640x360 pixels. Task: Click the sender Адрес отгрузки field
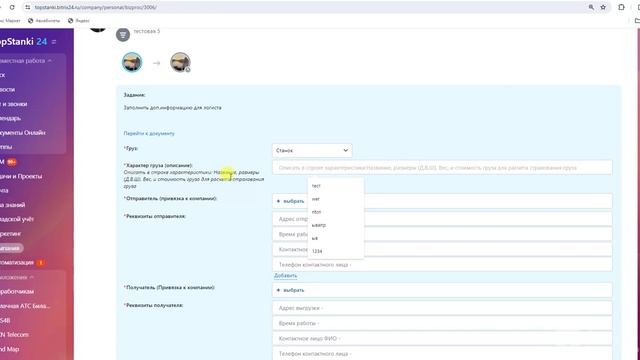[x=442, y=219]
